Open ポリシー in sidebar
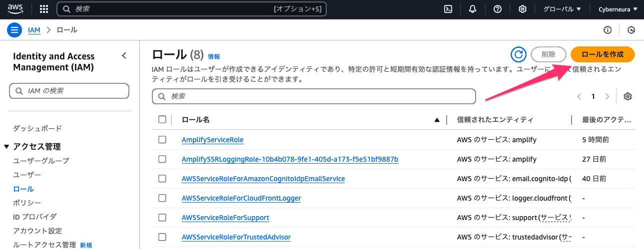Viewport: 644px width, 249px height. (x=27, y=203)
